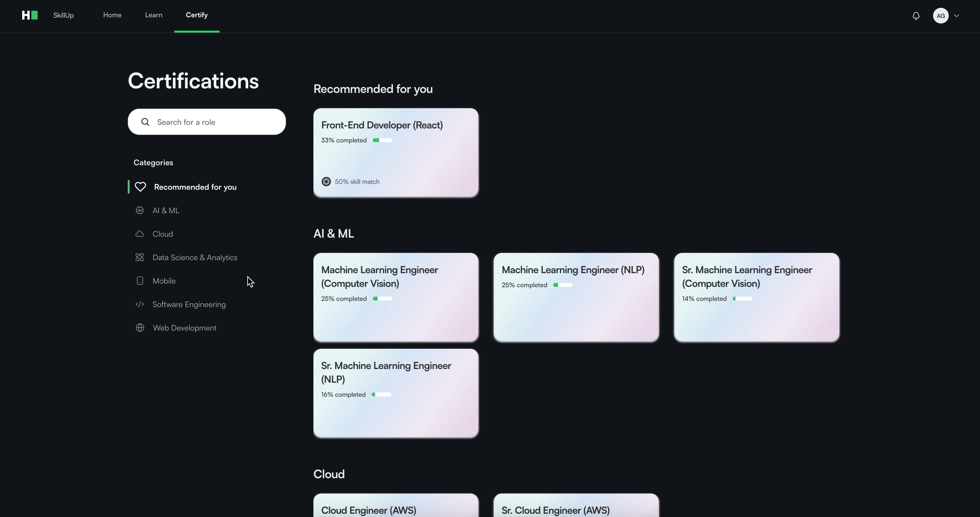Click the heart icon beside Recommended for you
This screenshot has width=980, height=517.
[x=140, y=187]
